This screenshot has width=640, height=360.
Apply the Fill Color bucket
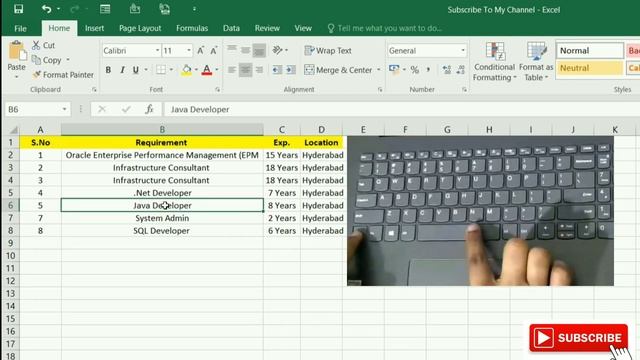coord(187,70)
